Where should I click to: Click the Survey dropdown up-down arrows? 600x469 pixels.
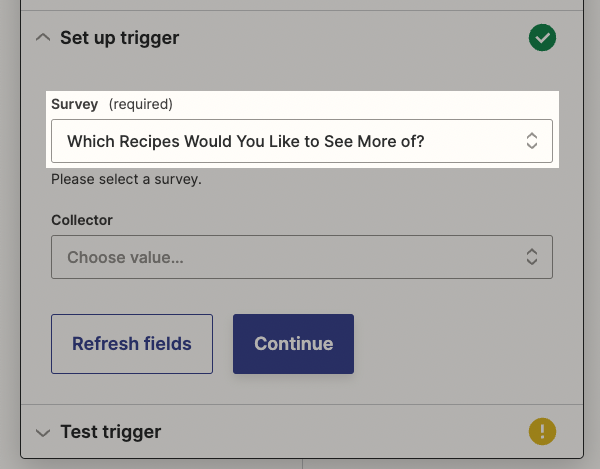(x=532, y=141)
